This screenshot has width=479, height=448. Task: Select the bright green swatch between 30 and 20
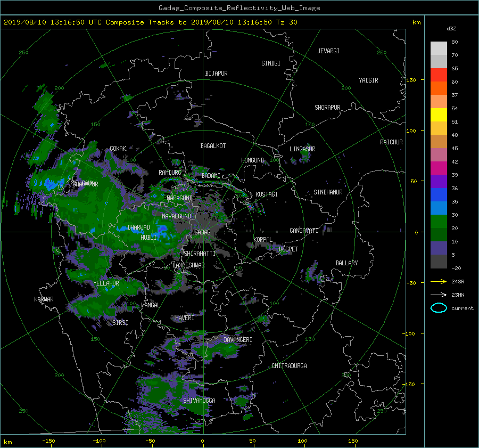tap(439, 222)
